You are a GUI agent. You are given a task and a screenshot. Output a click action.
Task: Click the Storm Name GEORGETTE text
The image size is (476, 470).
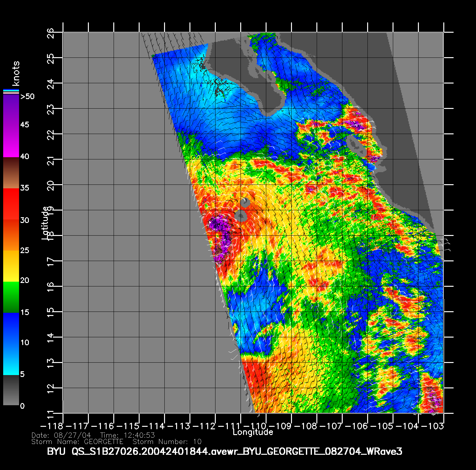tap(77, 441)
